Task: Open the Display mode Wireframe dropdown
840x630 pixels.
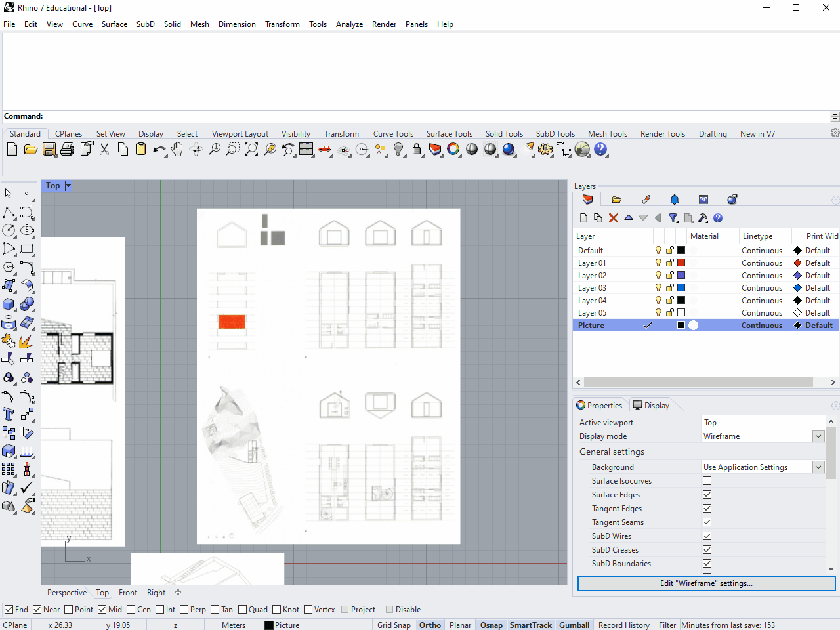Action: 818,436
